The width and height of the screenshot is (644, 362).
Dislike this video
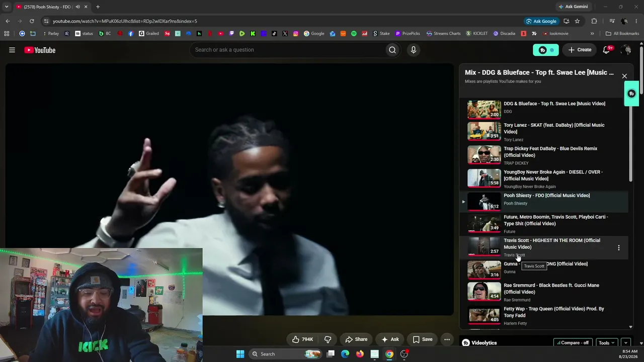tap(328, 339)
